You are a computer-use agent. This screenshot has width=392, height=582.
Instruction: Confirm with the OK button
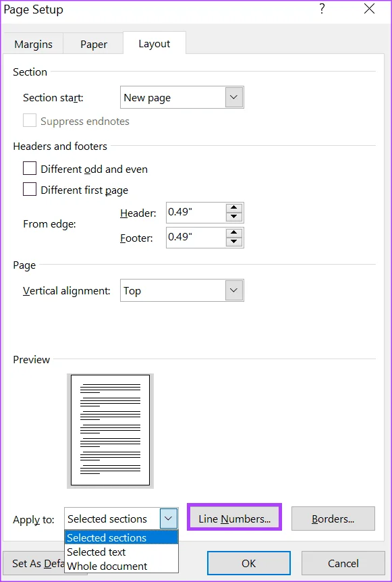point(248,564)
